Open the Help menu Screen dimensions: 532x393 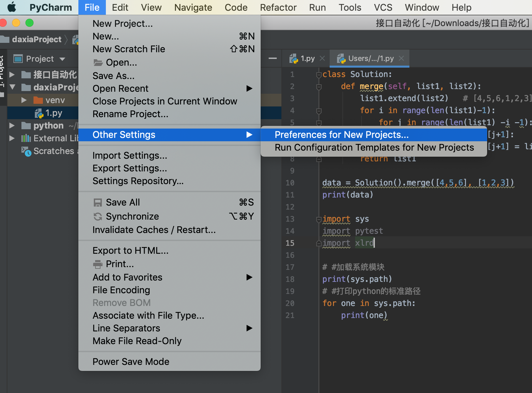point(461,7)
